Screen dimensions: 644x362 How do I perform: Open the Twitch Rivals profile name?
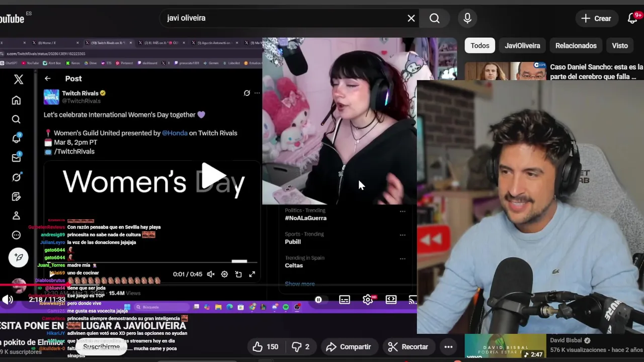pyautogui.click(x=80, y=93)
